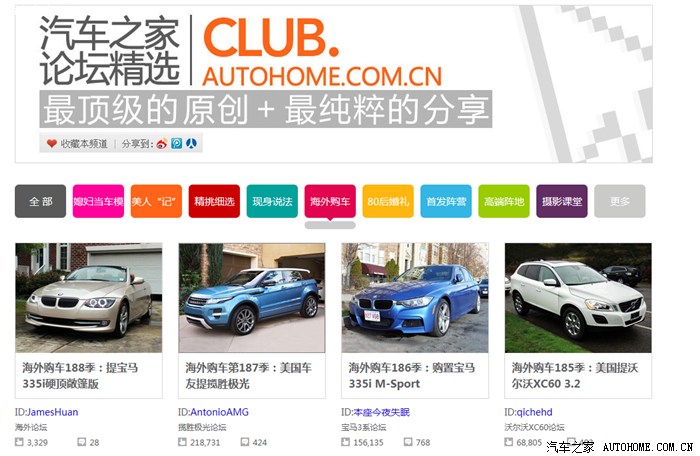Open the blue Range Rover Evoque thumbnail
The width and height of the screenshot is (700, 456).
[x=252, y=298]
